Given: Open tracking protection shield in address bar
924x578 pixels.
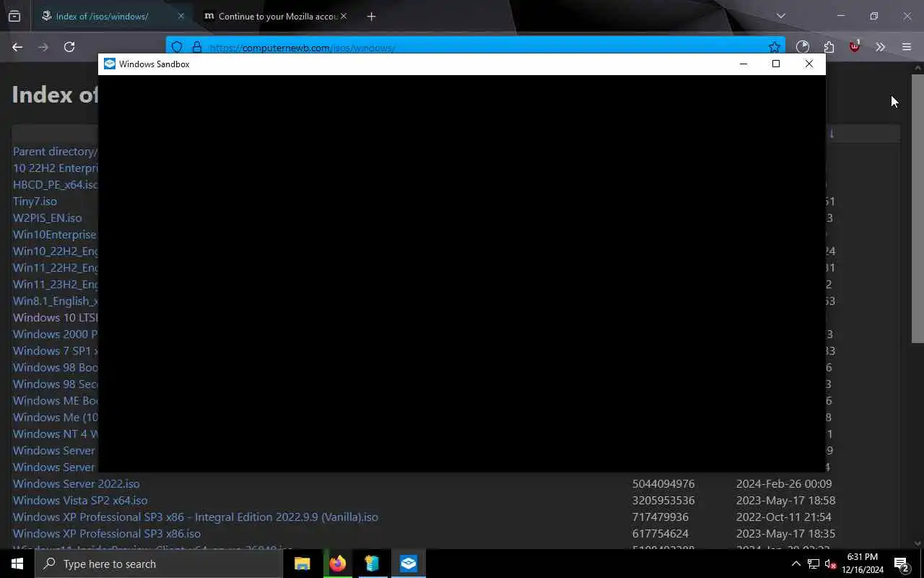Looking at the screenshot, I should (177, 48).
